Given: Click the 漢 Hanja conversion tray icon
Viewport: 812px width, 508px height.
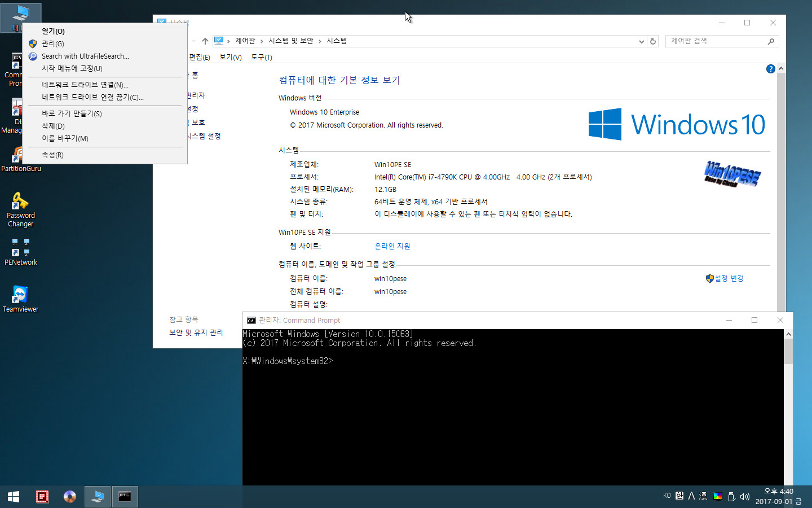Looking at the screenshot, I should pos(703,496).
